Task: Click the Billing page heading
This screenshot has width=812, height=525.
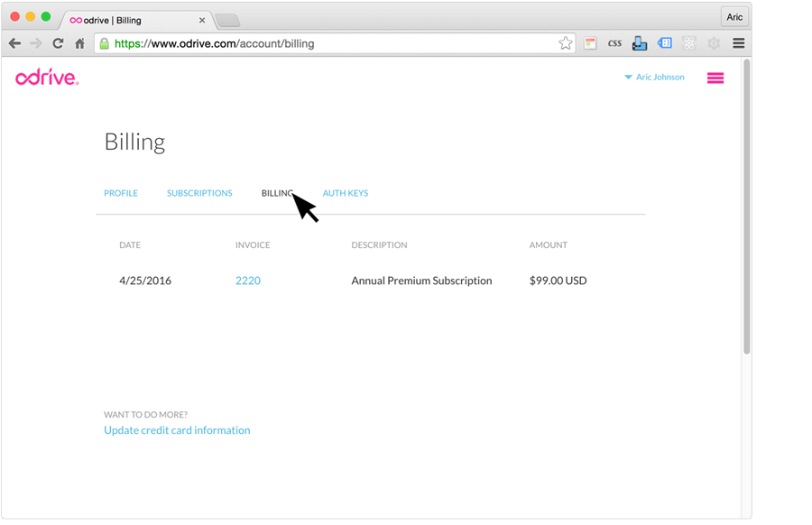Action: tap(134, 143)
